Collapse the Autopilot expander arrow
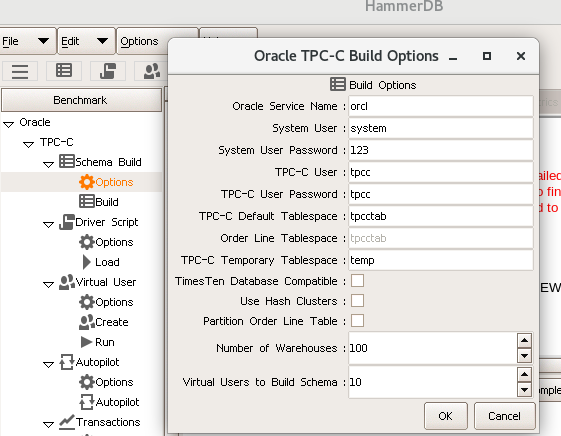This screenshot has height=436, width=561. (48, 364)
